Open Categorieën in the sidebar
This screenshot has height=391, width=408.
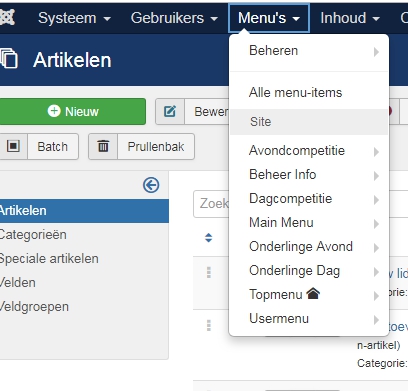click(x=33, y=235)
